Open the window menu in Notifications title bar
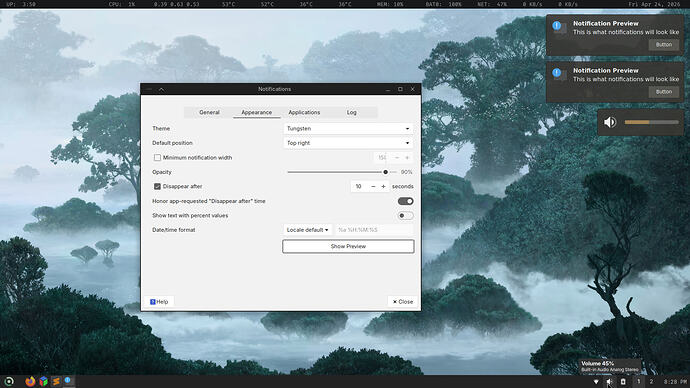The height and width of the screenshot is (388, 690). coord(149,89)
